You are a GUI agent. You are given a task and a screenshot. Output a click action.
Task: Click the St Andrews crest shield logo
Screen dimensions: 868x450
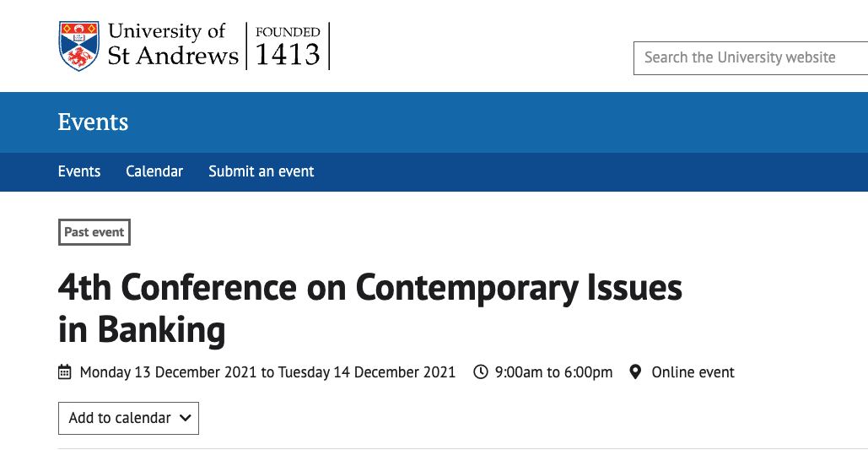click(78, 46)
